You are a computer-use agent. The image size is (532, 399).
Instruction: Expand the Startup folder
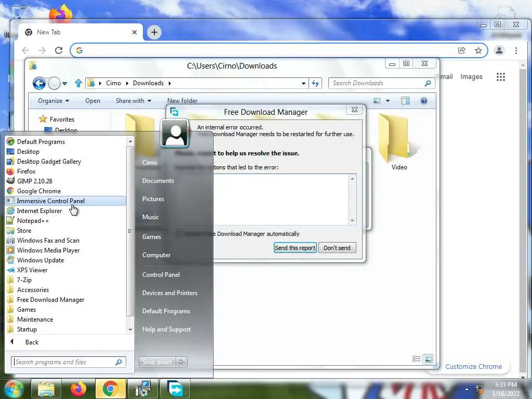(x=27, y=329)
